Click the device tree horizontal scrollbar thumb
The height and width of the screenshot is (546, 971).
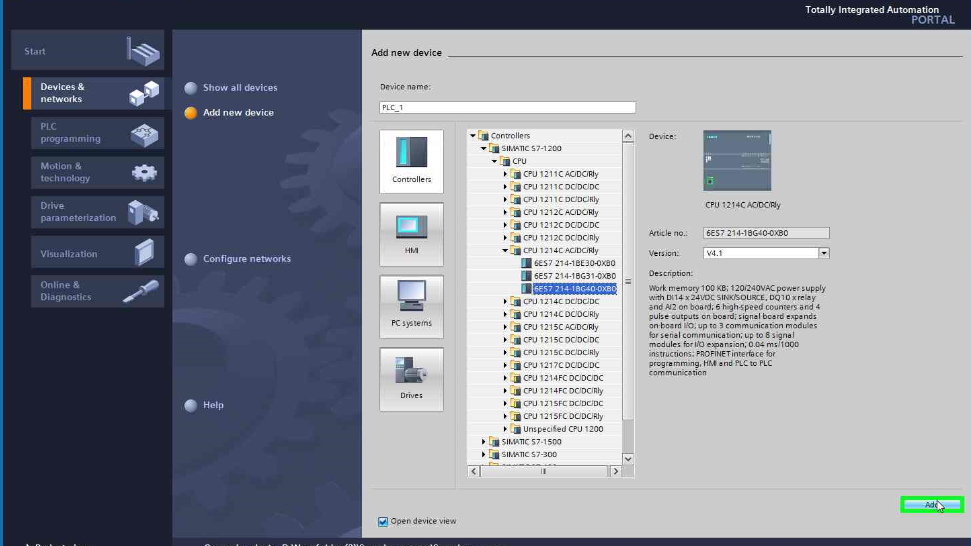coord(544,472)
